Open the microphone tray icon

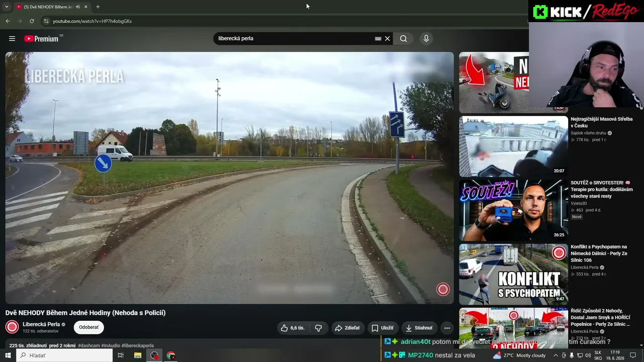(572, 355)
